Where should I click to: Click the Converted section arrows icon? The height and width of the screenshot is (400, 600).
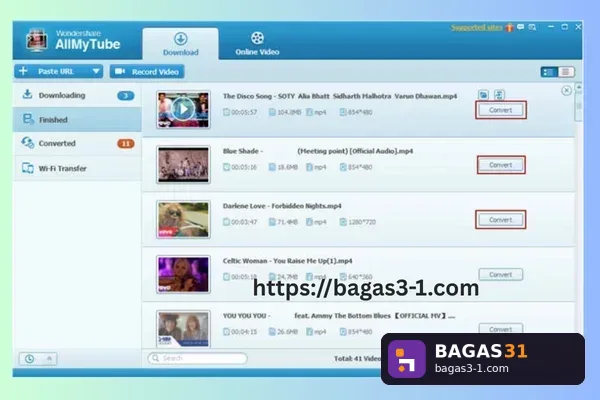(x=28, y=143)
